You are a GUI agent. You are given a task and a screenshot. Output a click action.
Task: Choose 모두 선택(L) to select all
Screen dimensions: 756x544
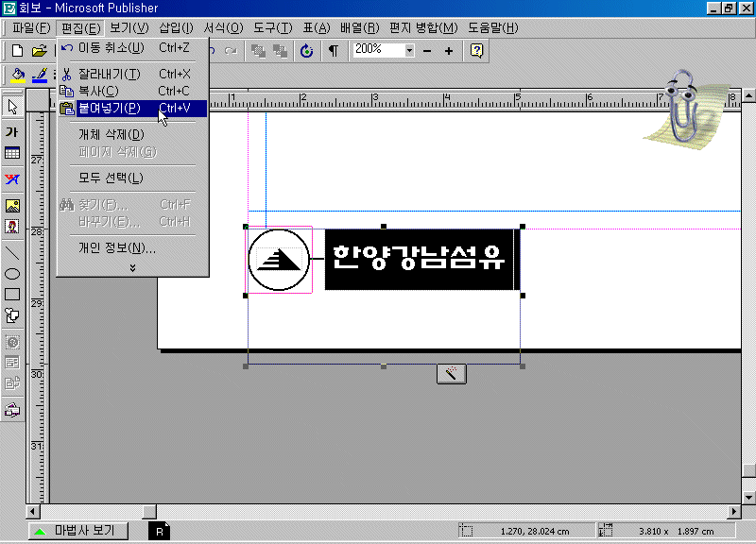point(132,178)
